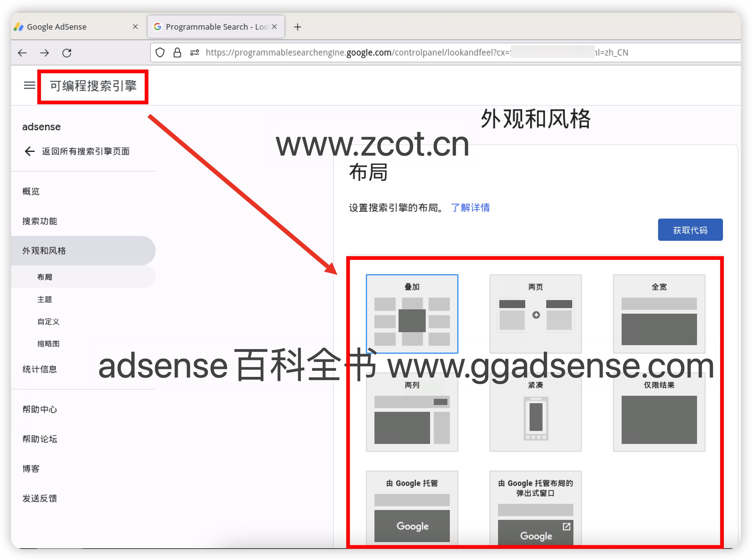Click the 可编程搜索引擎 title
This screenshot has width=752, height=560.
pos(93,86)
